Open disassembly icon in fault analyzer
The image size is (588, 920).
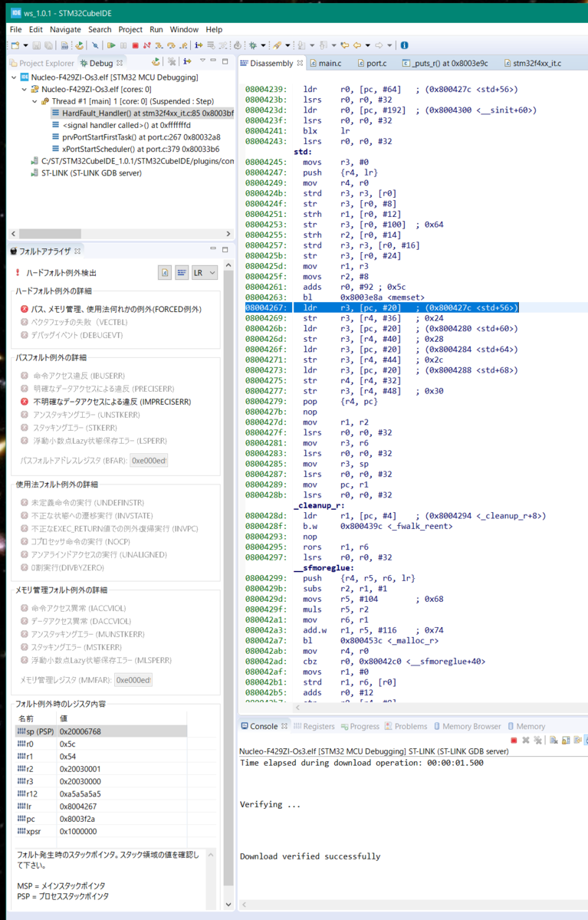(182, 272)
